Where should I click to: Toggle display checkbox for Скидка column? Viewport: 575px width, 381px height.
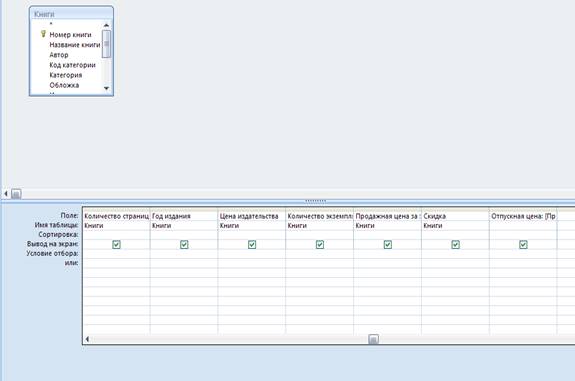tap(455, 244)
